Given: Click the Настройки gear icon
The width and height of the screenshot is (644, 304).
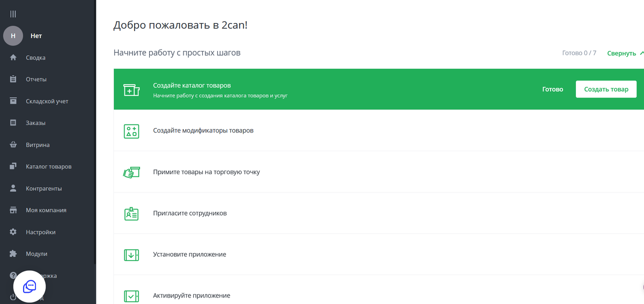Looking at the screenshot, I should (13, 232).
